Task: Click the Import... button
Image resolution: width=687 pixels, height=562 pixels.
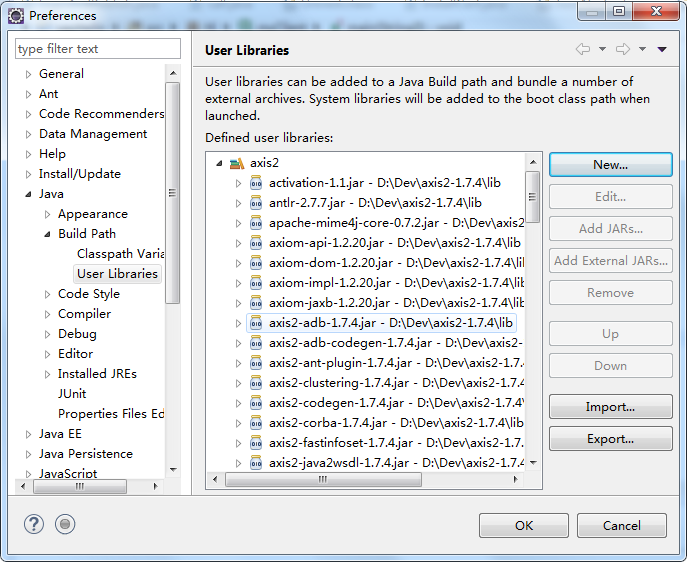Action: [x=610, y=407]
